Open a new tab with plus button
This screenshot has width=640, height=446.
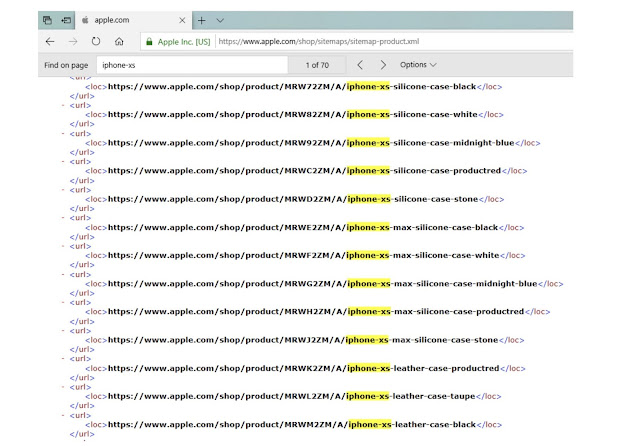(x=202, y=20)
